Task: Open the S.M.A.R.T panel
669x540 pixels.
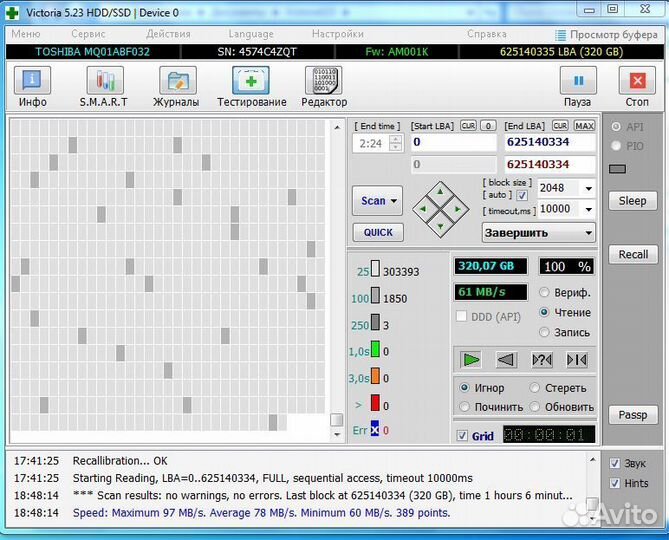Action: [x=105, y=81]
